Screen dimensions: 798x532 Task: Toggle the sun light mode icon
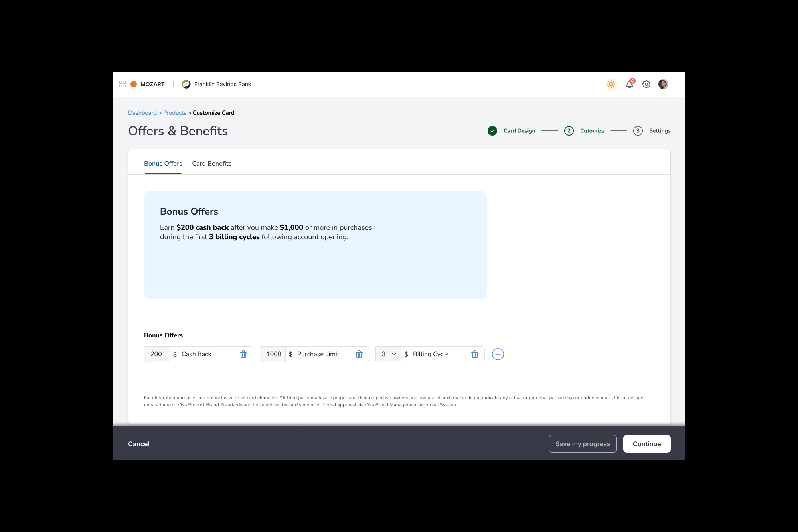point(611,84)
